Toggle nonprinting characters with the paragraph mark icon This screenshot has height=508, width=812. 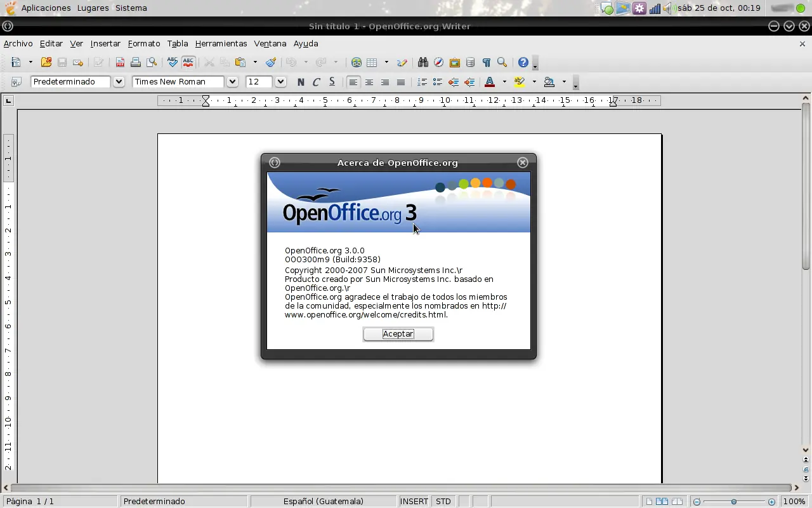point(487,62)
